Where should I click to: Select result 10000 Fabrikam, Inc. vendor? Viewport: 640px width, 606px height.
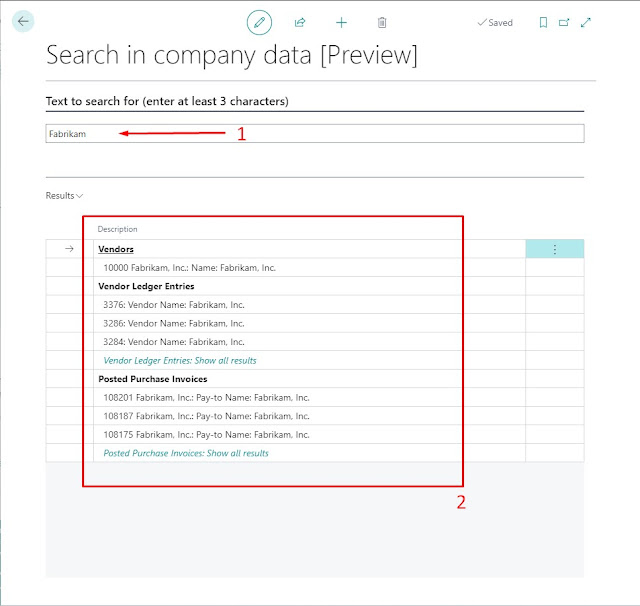point(189,268)
